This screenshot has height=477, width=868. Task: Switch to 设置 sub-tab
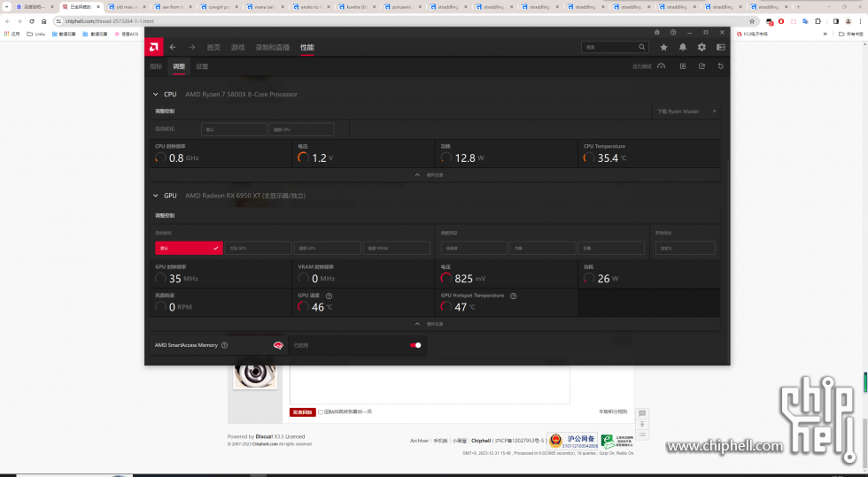coord(202,66)
